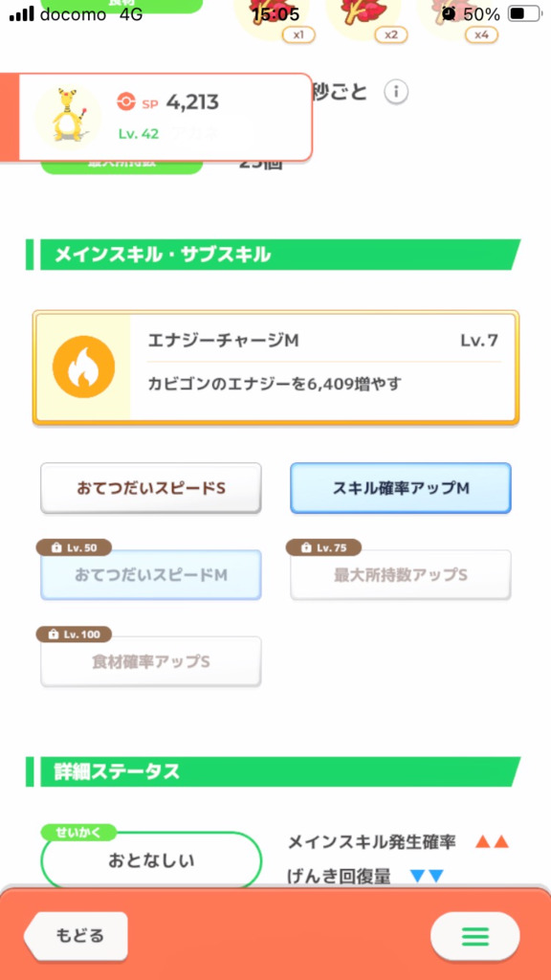Tap the info icon beside 秒ごと
Image resolution: width=551 pixels, height=980 pixels.
coord(396,93)
